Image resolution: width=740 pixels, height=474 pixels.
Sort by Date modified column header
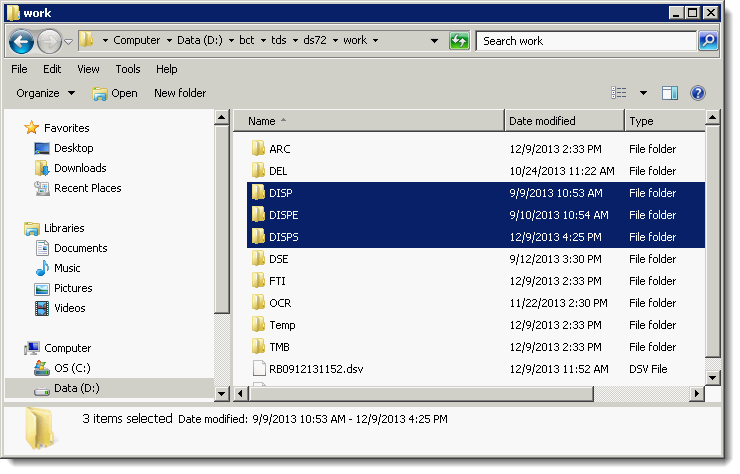564,121
